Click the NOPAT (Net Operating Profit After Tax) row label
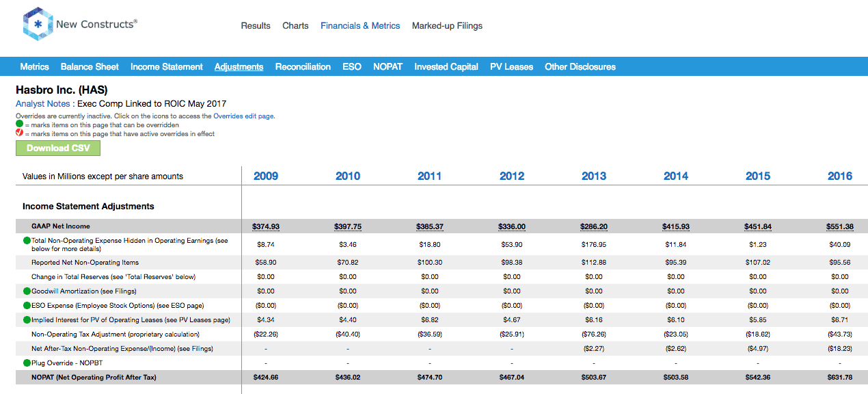Viewport: 868px width, 394px height. (94, 377)
